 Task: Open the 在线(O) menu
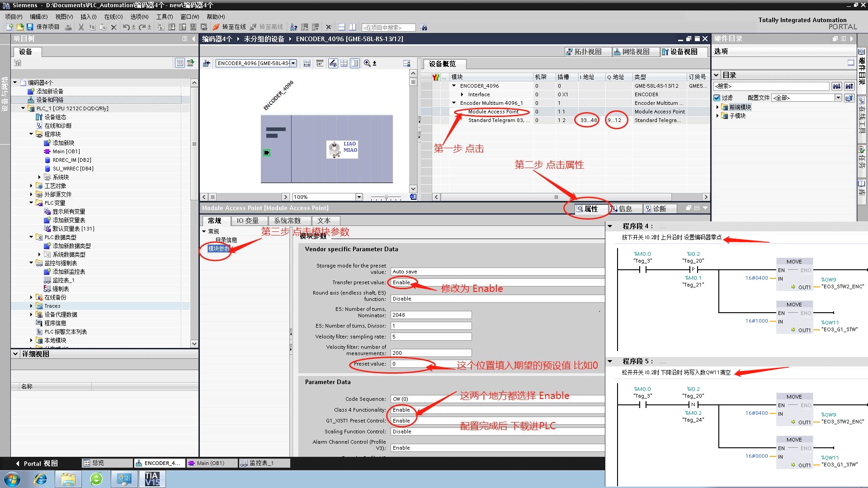point(113,17)
